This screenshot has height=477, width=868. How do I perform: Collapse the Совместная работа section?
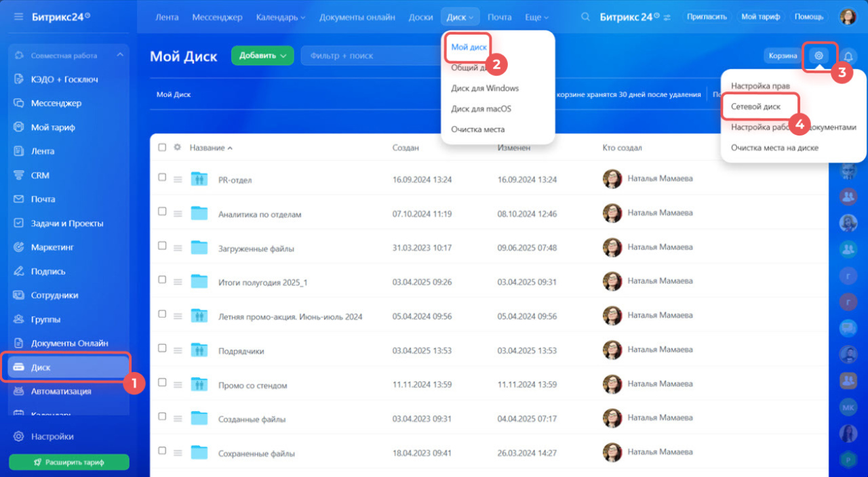(x=119, y=55)
